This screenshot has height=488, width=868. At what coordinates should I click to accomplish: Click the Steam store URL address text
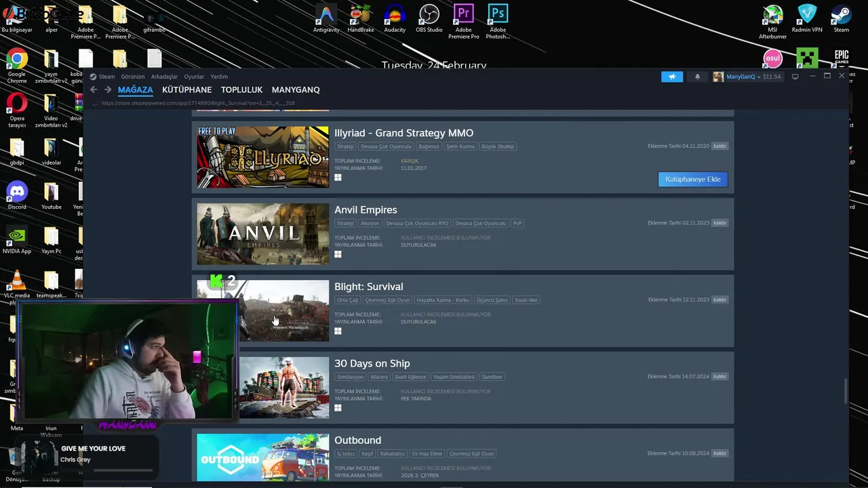click(x=198, y=103)
